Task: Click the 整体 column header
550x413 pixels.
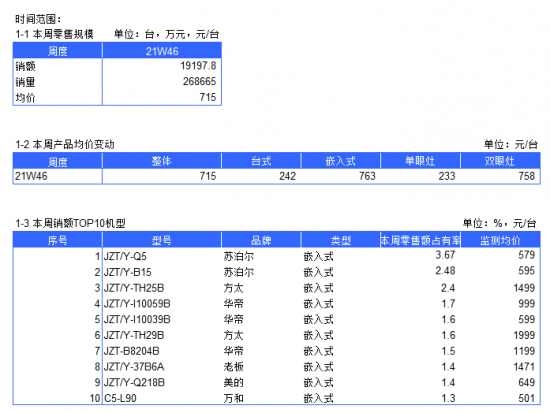Action: (x=161, y=161)
